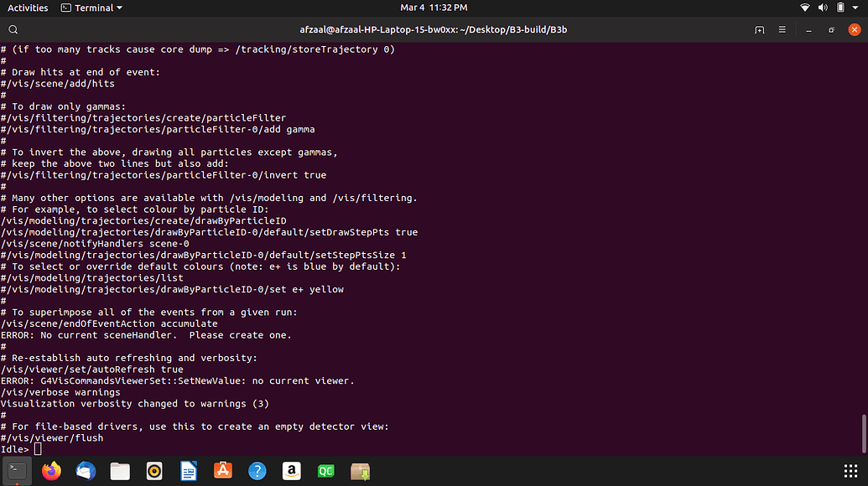Open the terminal hamburger menu
The width and height of the screenshot is (868, 486).
point(782,30)
